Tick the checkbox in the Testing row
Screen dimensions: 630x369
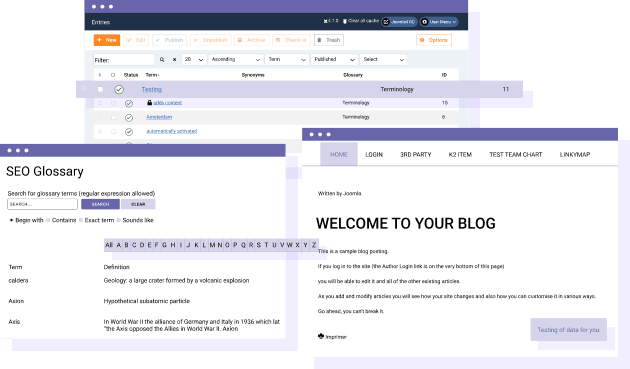click(100, 89)
